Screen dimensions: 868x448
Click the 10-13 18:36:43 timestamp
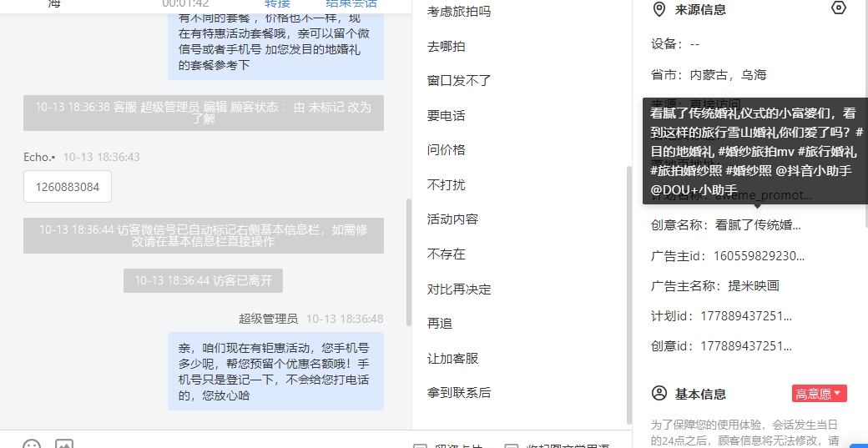[x=101, y=157]
